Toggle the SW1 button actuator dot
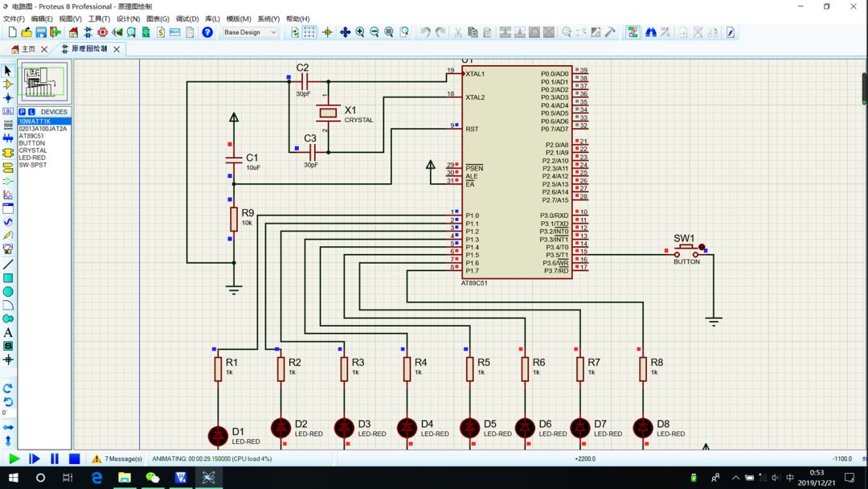868x489 pixels. [702, 247]
